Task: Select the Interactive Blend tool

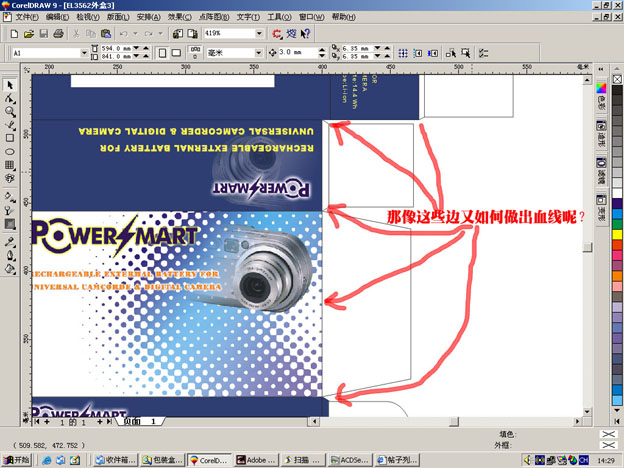Action: coord(10,224)
